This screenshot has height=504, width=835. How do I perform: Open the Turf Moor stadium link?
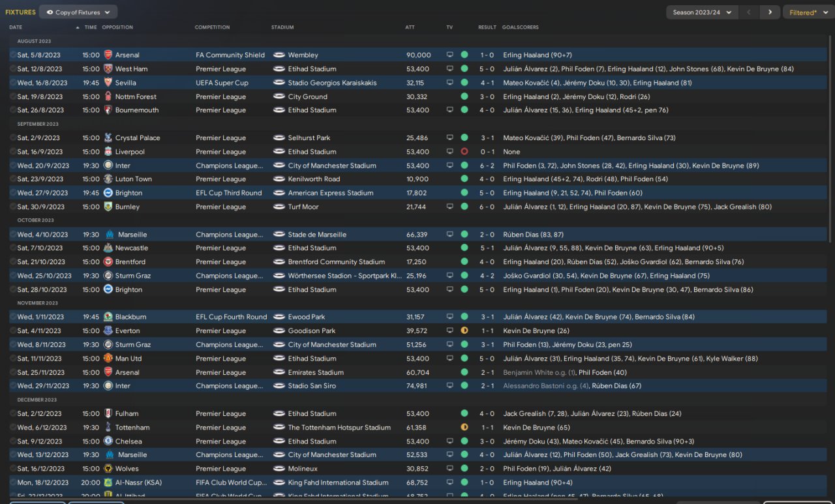tap(304, 207)
